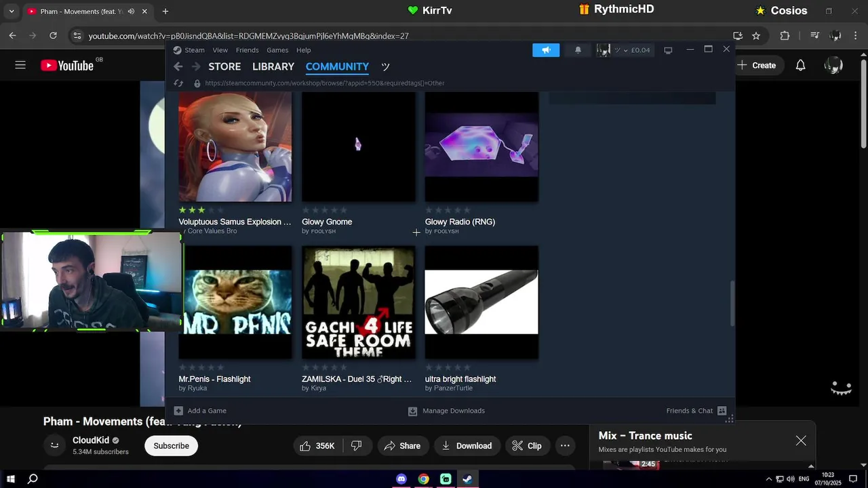
Task: Open the green Streamlabs taskbar app
Action: [446, 479]
